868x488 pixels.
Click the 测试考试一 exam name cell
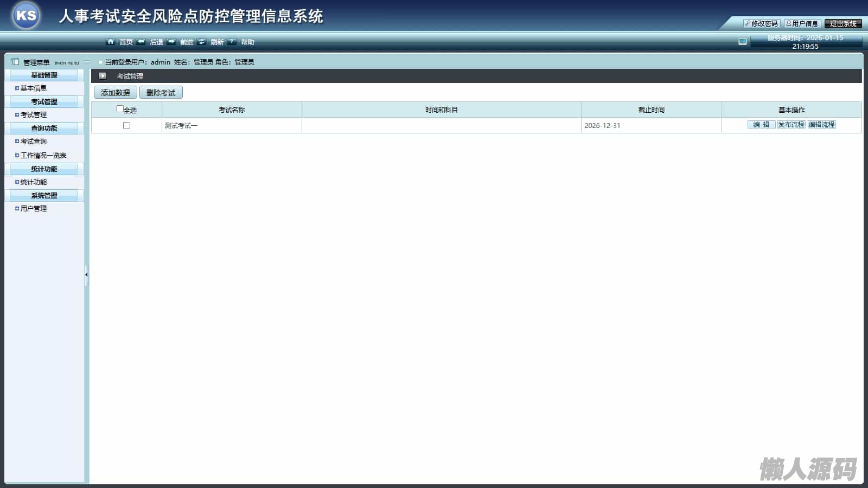[232, 125]
